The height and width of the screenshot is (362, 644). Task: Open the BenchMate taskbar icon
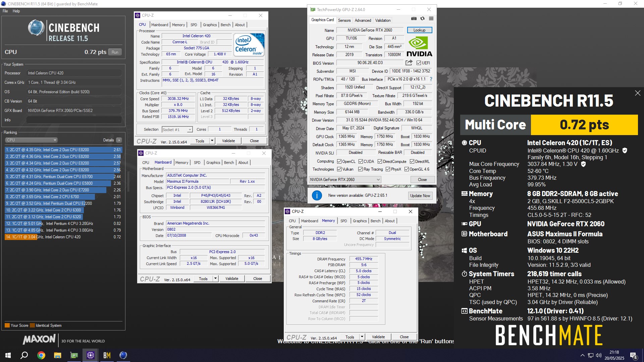click(x=107, y=355)
